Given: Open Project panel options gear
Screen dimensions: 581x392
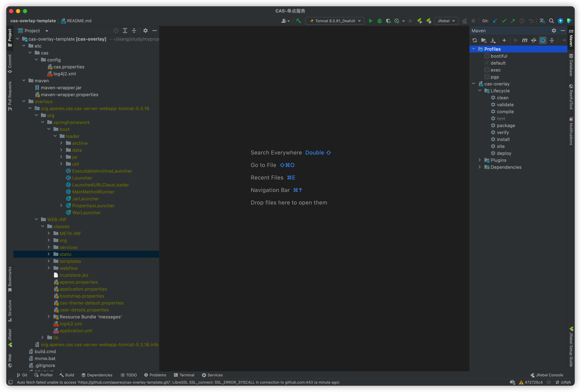Looking at the screenshot, I should click(146, 31).
